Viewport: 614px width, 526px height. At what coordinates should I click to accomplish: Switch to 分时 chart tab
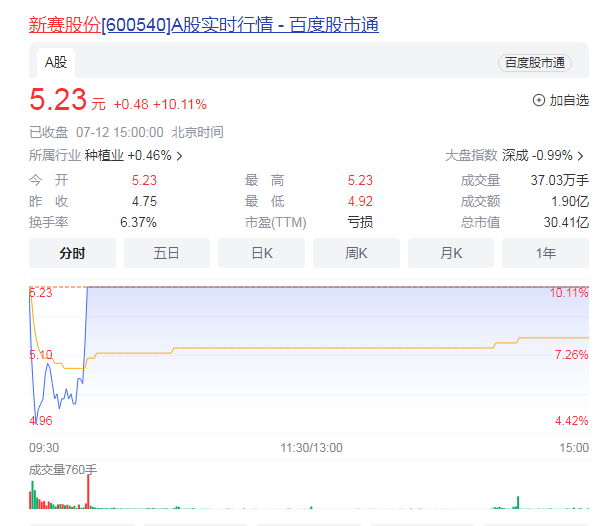(72, 253)
